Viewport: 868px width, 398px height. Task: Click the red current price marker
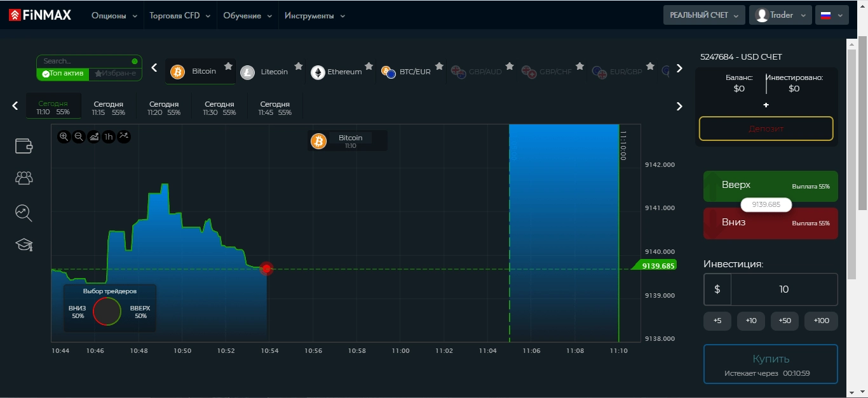(x=267, y=269)
